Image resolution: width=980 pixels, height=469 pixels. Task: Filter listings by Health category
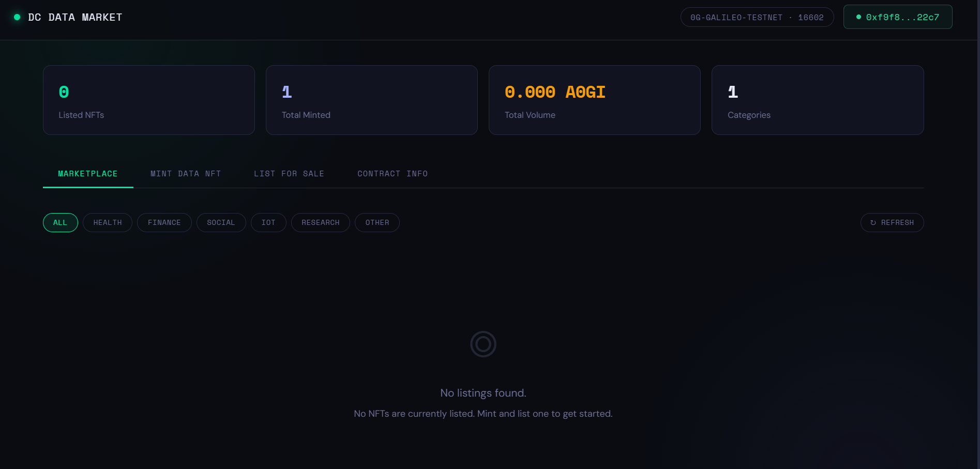point(108,223)
